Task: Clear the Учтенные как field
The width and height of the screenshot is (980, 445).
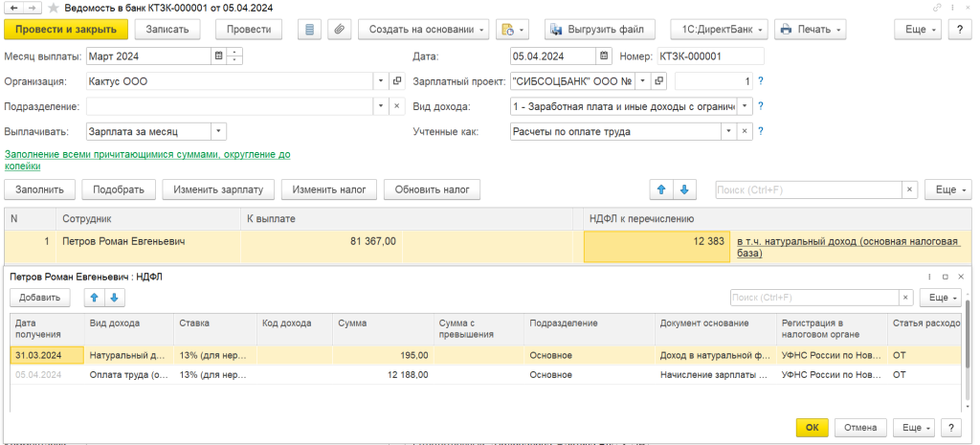Action: (745, 131)
